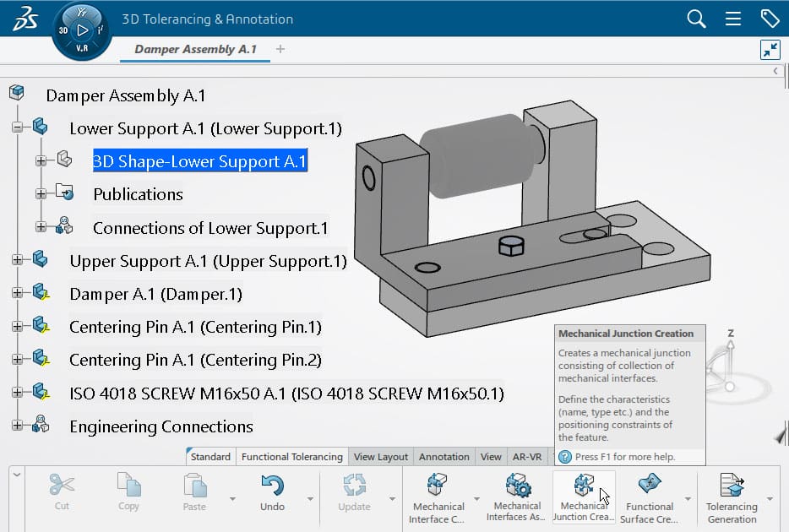Collapse the side panel arrow
789x532 pixels.
tap(775, 71)
